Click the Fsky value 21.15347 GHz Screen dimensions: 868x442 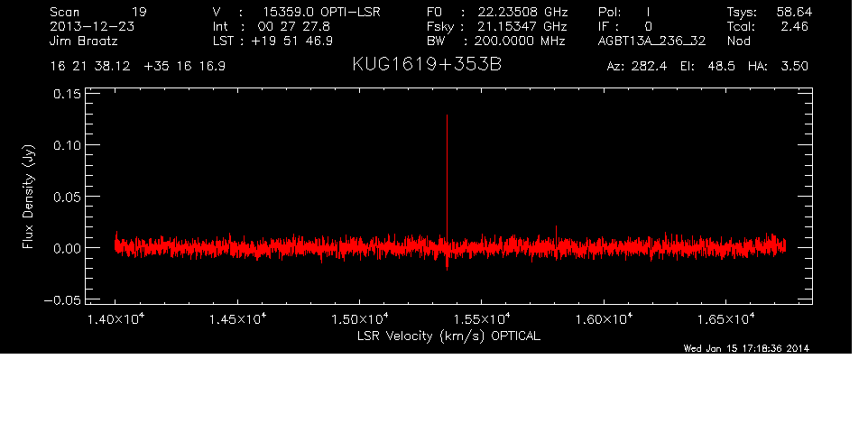(522, 26)
